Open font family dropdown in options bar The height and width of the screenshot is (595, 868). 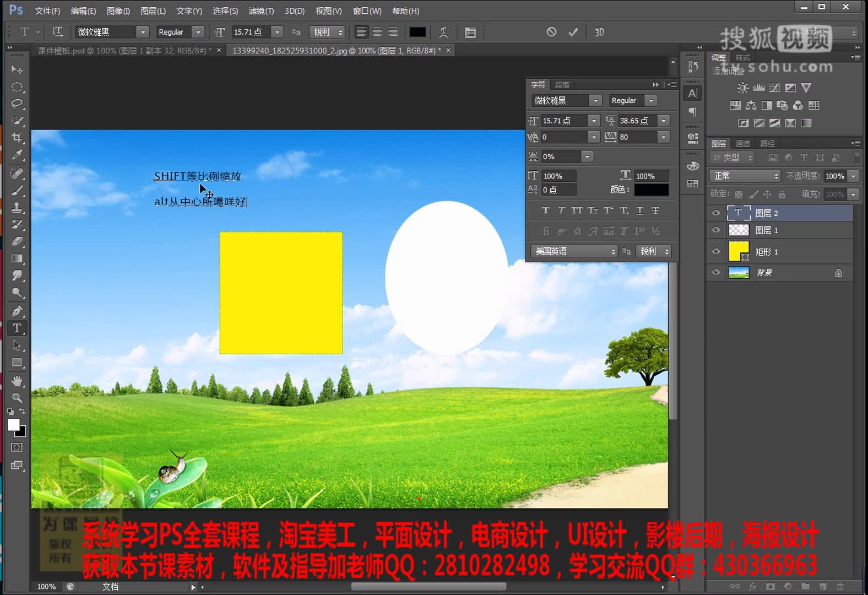point(143,32)
